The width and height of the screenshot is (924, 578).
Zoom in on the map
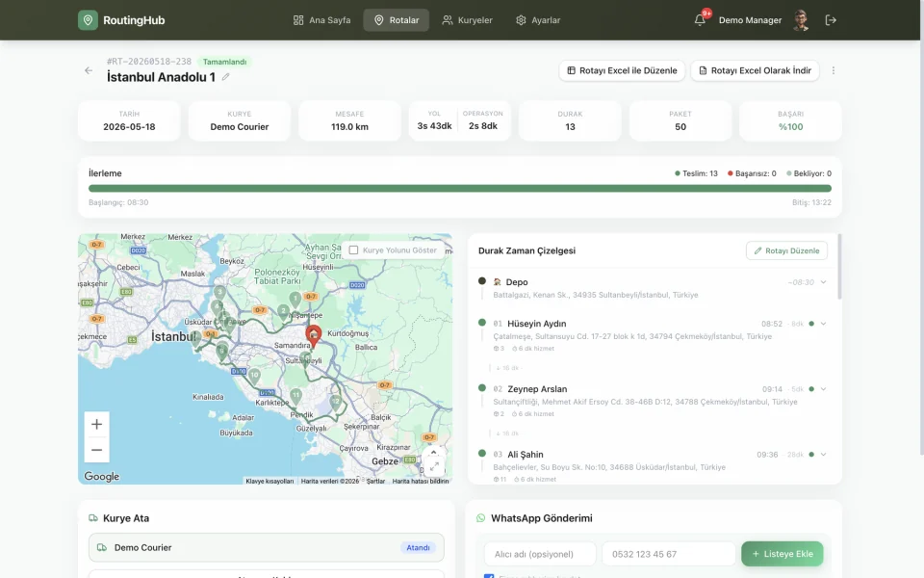(96, 424)
